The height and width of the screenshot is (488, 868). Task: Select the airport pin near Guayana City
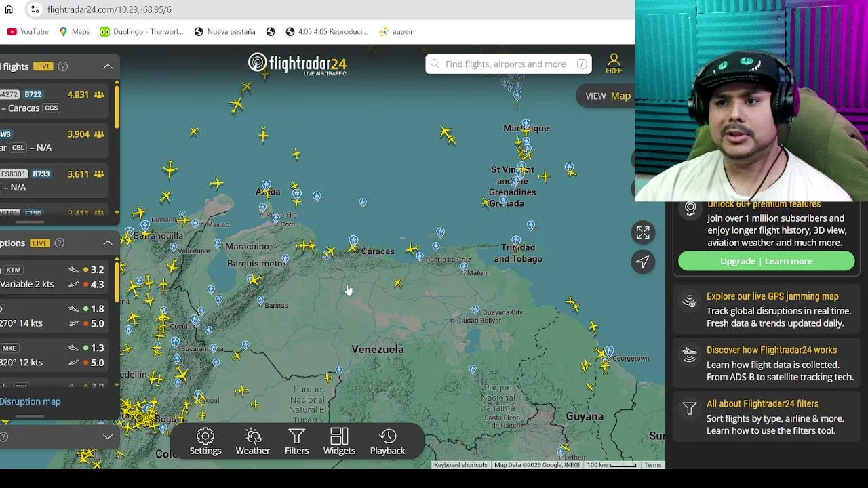point(475,310)
